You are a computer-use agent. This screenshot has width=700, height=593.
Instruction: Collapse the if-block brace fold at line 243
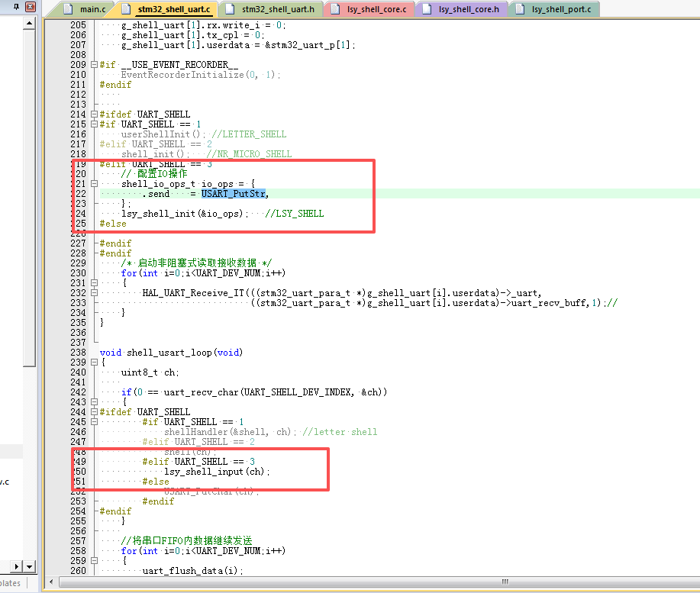pyautogui.click(x=94, y=401)
